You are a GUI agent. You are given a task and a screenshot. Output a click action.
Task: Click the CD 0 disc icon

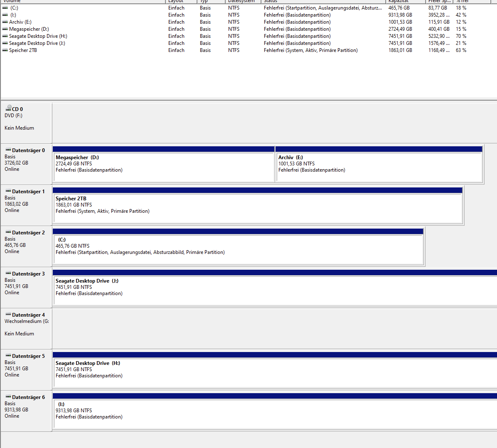pyautogui.click(x=9, y=108)
